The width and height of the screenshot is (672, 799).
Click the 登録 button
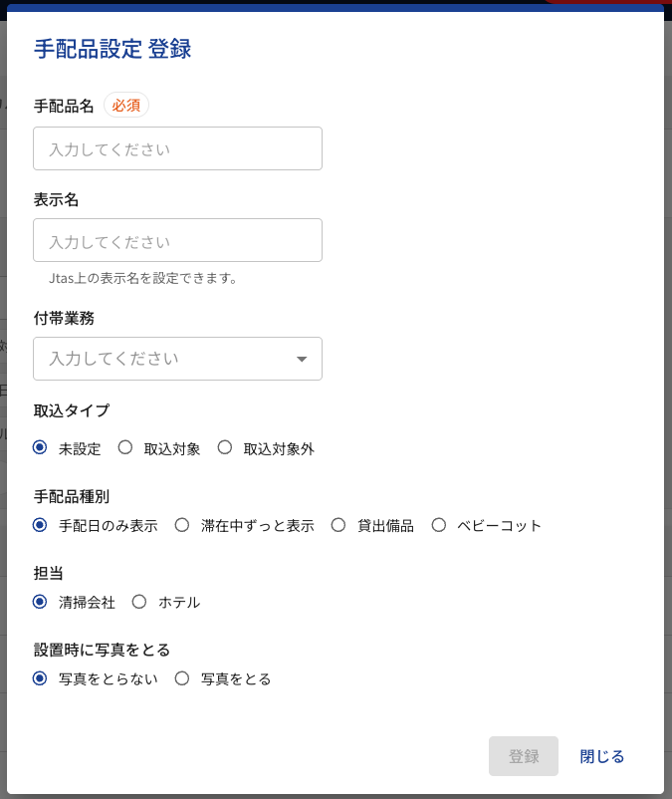[x=524, y=756]
